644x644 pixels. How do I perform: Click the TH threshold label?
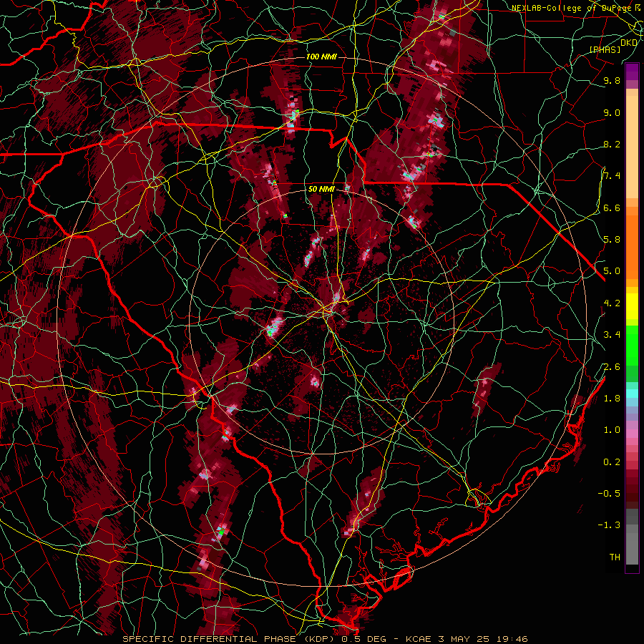615,557
